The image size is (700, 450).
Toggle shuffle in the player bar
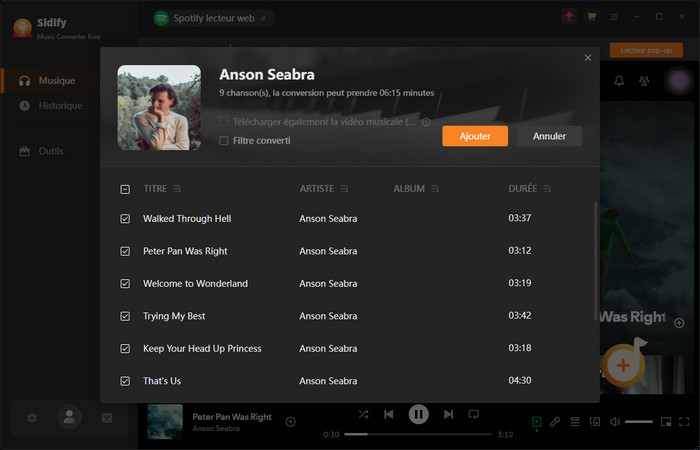tap(362, 413)
